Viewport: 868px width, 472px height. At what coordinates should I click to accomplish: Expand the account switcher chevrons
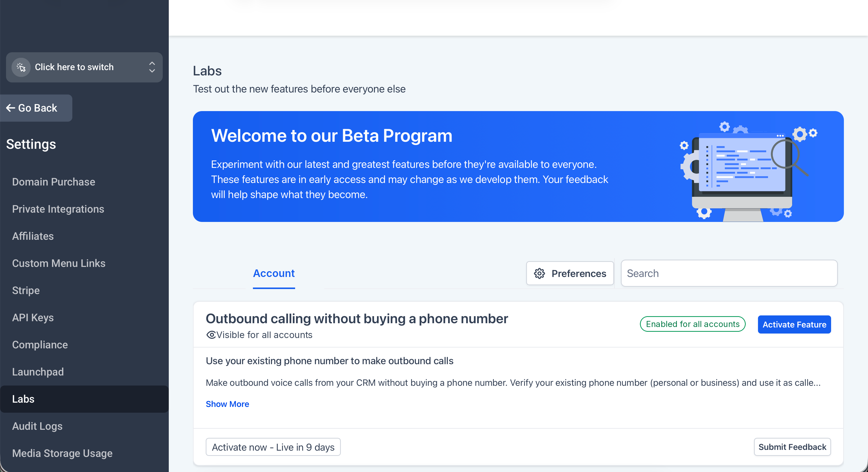click(152, 67)
